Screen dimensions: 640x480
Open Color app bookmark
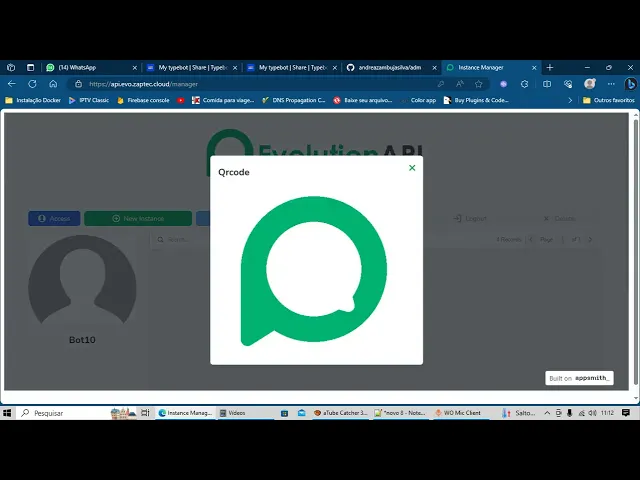[418, 100]
